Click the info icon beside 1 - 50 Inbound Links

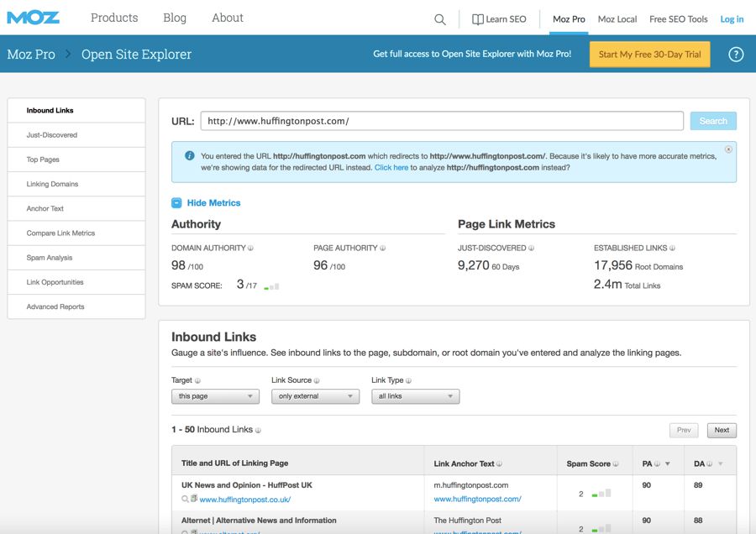(258, 431)
